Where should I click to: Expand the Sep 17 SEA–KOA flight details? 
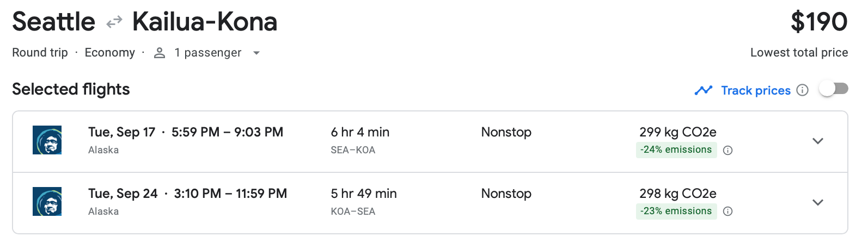pyautogui.click(x=817, y=141)
